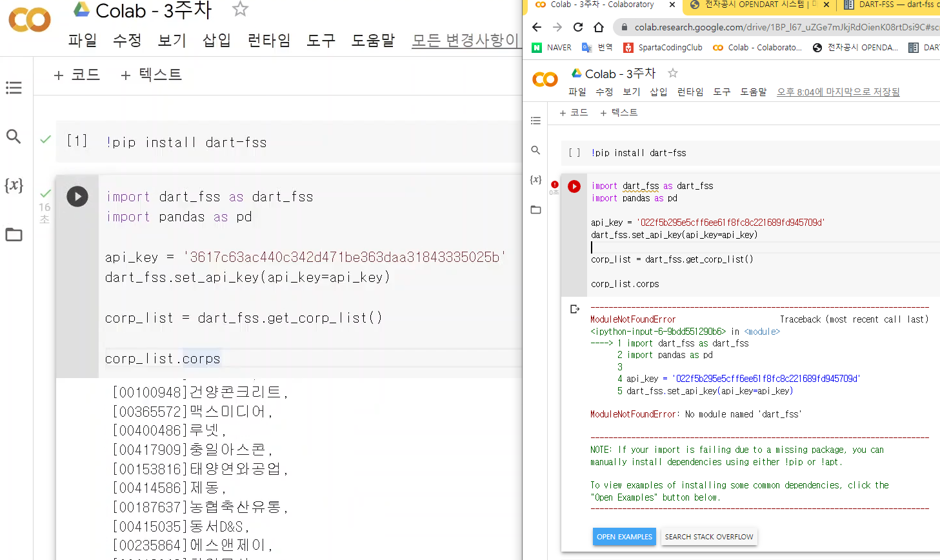This screenshot has width=940, height=560.
Task: Go back in the browser
Action: tap(537, 27)
